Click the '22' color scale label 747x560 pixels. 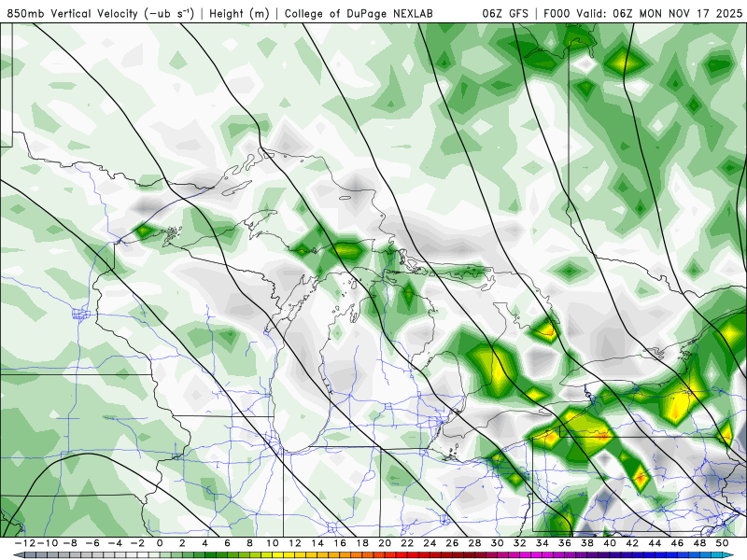407,543
